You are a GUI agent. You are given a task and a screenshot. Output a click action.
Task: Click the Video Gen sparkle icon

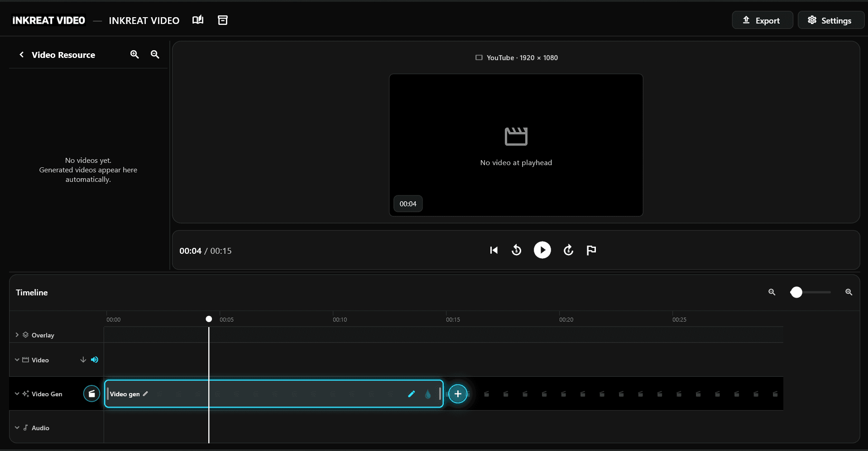click(26, 394)
